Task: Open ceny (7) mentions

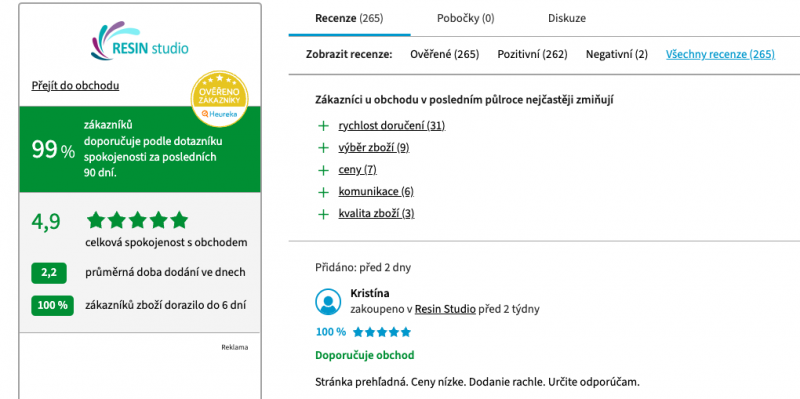Action: click(x=357, y=170)
